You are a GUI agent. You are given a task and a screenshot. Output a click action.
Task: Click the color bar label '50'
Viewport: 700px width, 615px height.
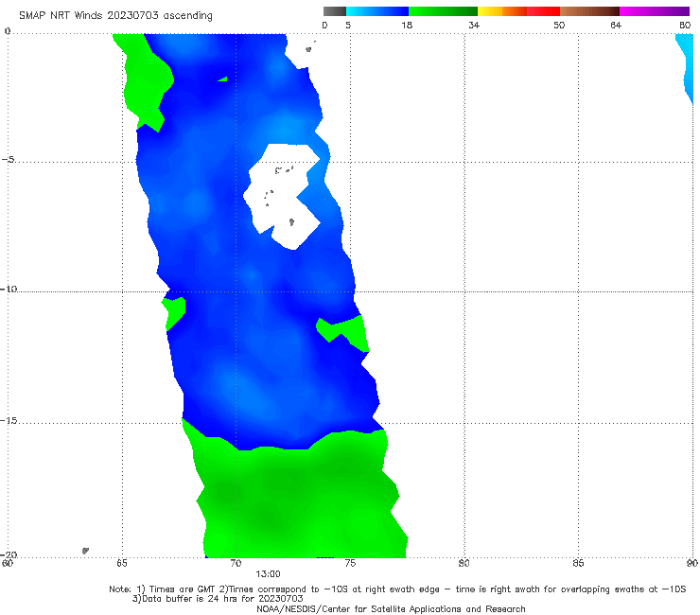point(559,26)
